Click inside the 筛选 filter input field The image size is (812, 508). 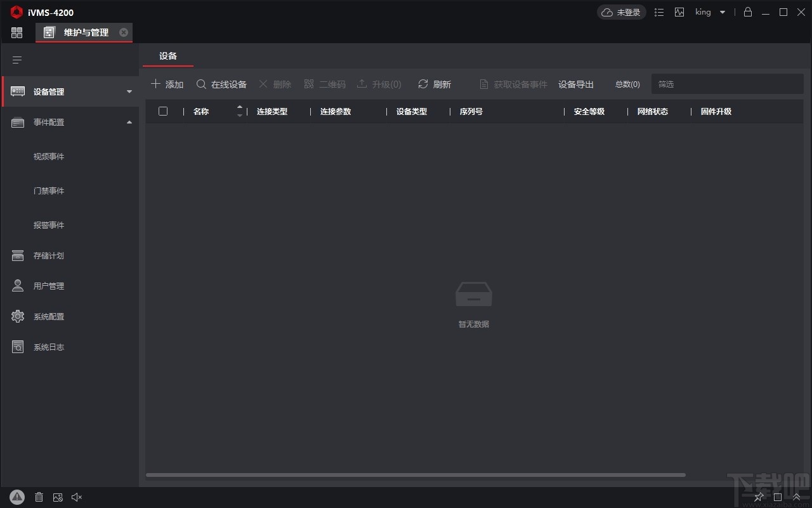727,83
